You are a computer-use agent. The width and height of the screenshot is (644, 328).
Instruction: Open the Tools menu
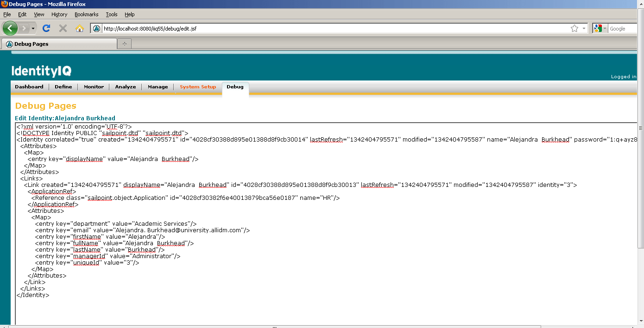pyautogui.click(x=112, y=14)
